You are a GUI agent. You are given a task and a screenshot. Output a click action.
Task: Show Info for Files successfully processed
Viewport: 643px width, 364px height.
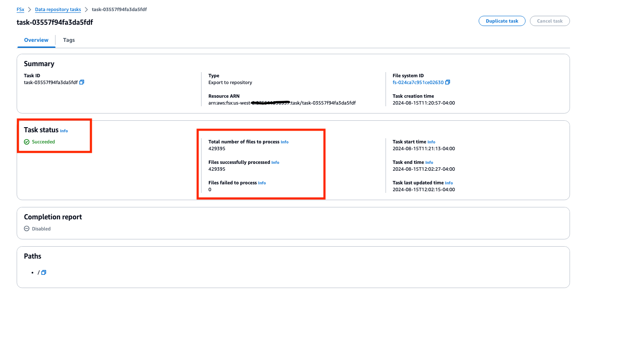point(275,163)
